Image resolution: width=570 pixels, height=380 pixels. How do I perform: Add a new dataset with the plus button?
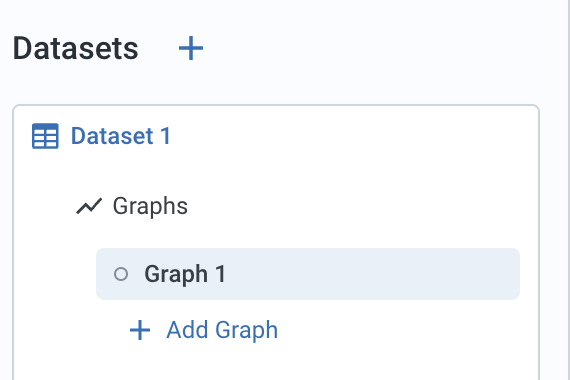191,48
